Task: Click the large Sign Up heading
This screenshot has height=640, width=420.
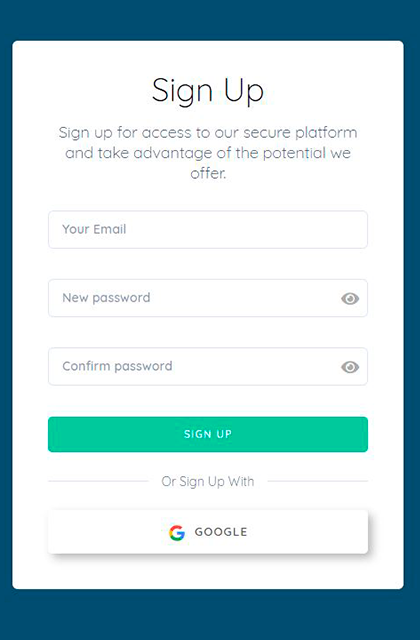Action: pyautogui.click(x=208, y=91)
